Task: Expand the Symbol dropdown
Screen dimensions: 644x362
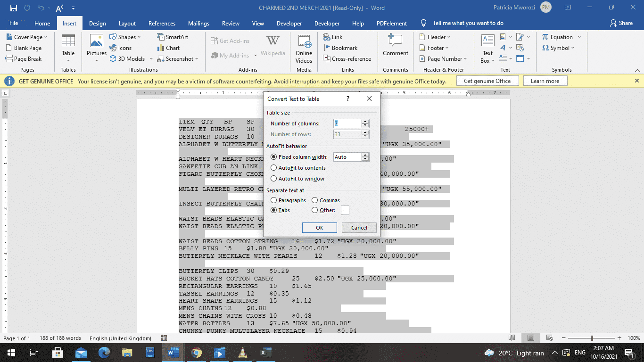Action: [x=559, y=48]
